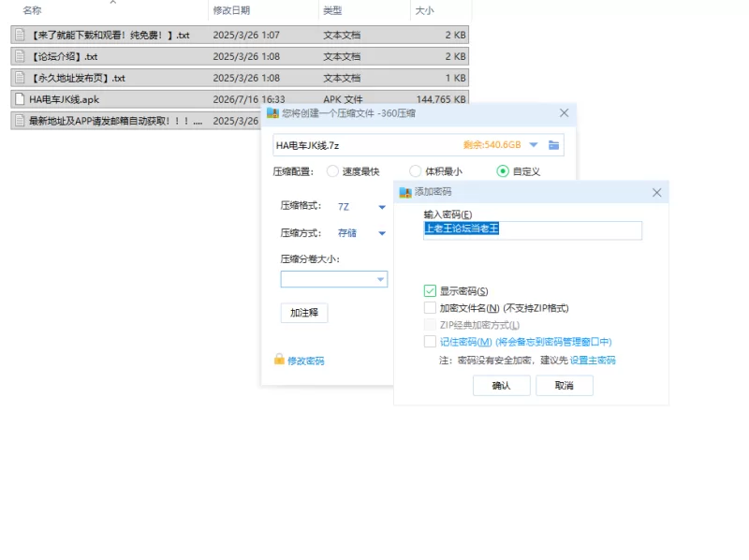This screenshot has width=749, height=560.
Task: Click the 2026/7/16 16:33 date cell
Action: (249, 99)
